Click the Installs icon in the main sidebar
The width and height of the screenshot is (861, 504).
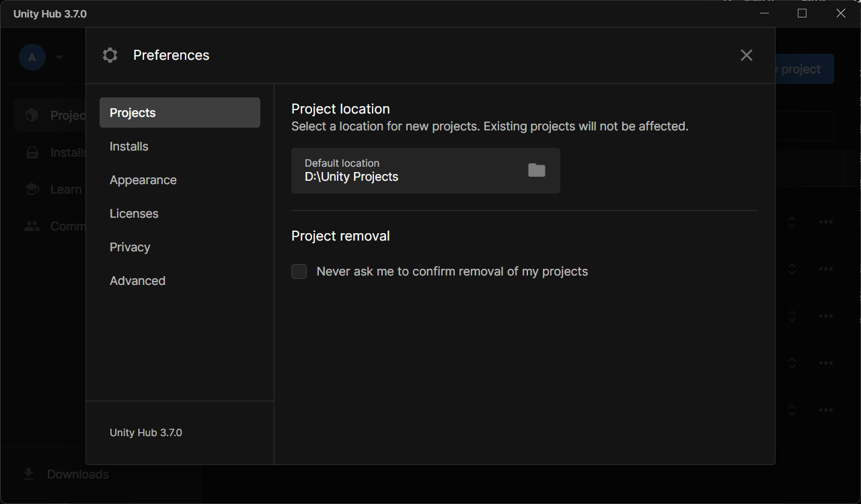point(32,153)
